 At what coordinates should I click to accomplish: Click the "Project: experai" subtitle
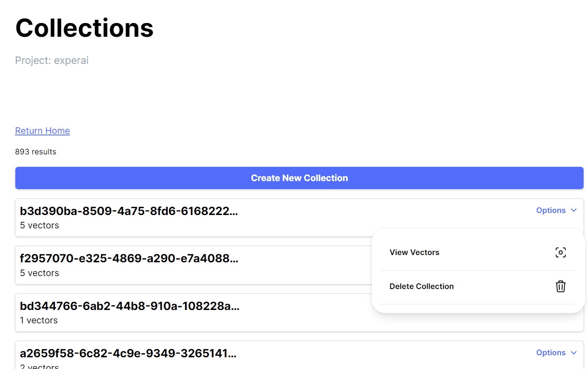tap(52, 61)
